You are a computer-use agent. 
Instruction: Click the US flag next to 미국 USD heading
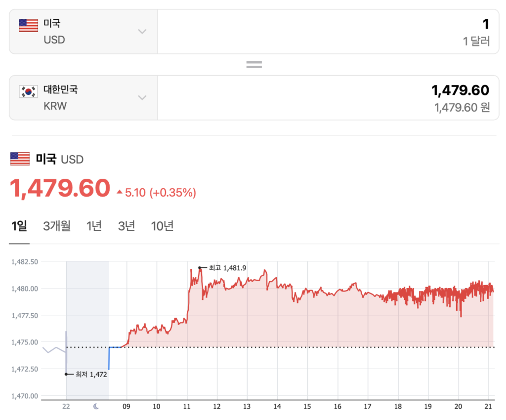click(19, 159)
